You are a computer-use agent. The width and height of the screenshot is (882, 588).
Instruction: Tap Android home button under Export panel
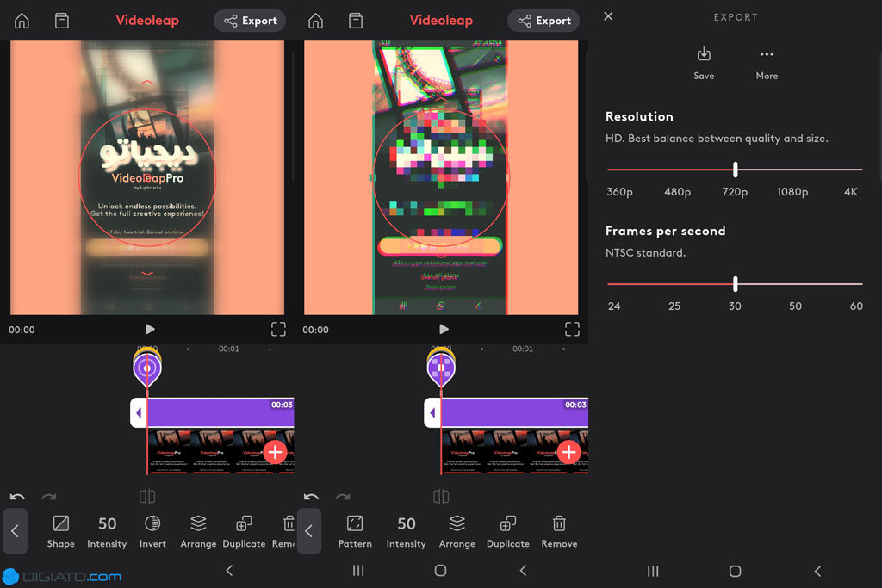735,571
